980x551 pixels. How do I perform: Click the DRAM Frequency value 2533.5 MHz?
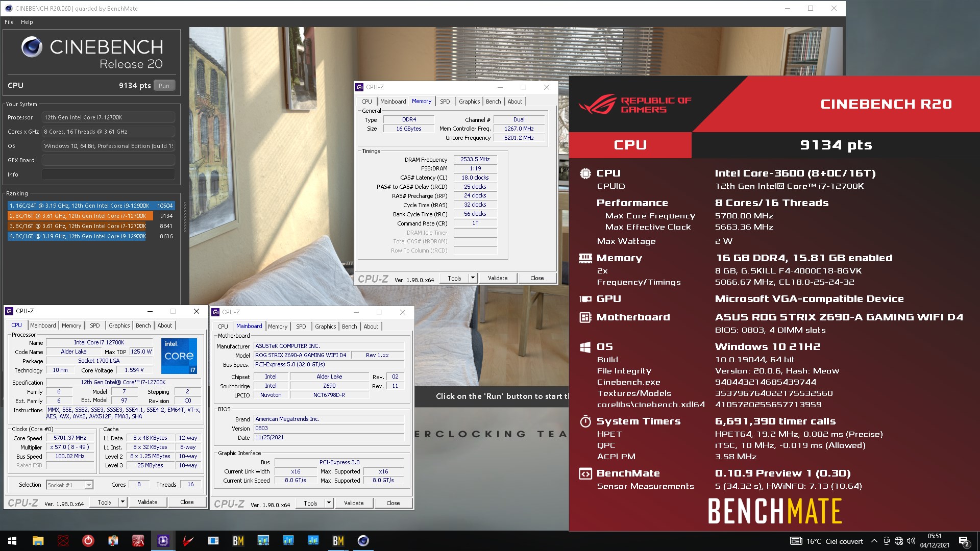[x=475, y=159]
